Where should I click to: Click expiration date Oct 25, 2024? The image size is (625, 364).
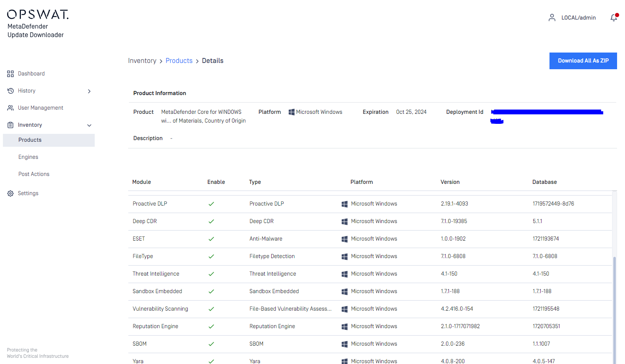point(411,112)
